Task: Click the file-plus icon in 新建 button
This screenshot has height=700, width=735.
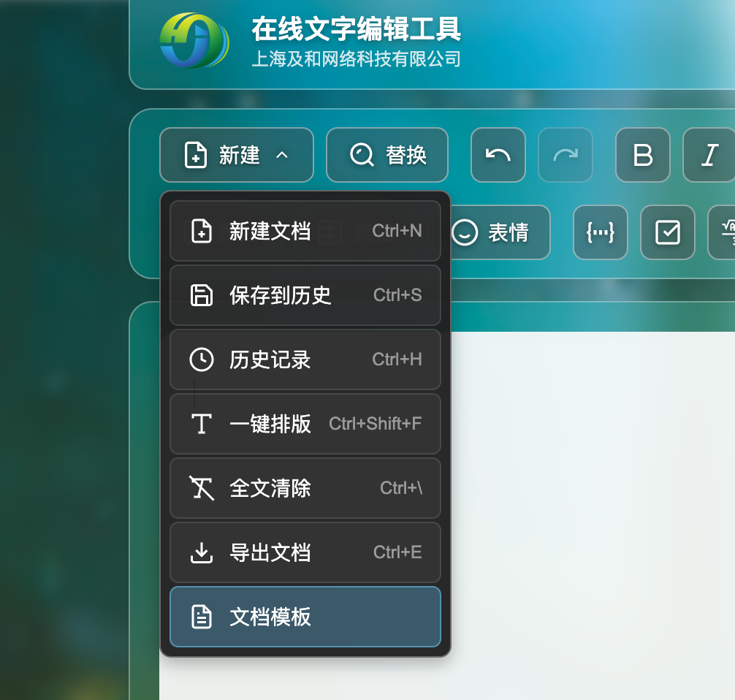Action: click(196, 155)
